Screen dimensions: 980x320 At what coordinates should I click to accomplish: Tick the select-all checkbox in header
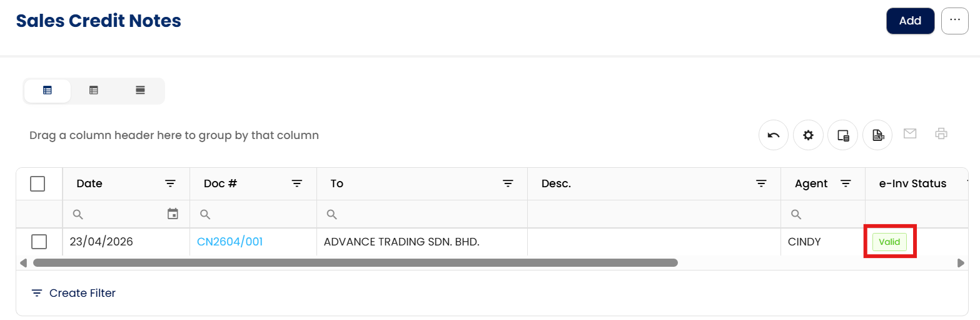(x=38, y=183)
